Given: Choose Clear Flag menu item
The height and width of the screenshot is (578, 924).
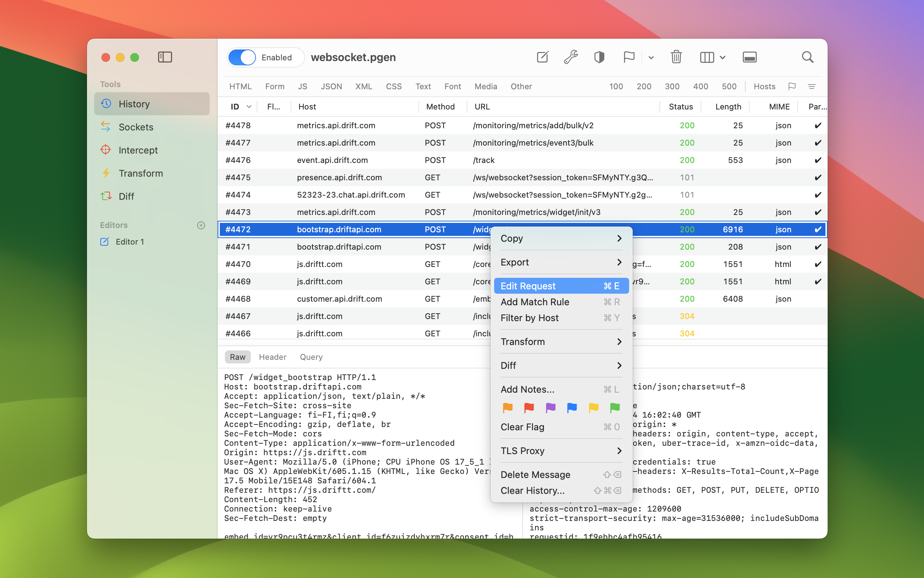Looking at the screenshot, I should pyautogui.click(x=561, y=427).
